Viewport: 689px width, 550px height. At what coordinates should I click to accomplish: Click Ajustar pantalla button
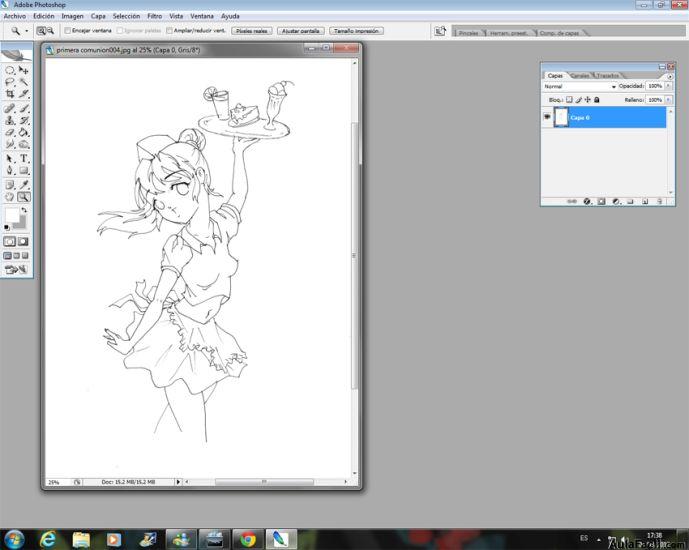(301, 31)
